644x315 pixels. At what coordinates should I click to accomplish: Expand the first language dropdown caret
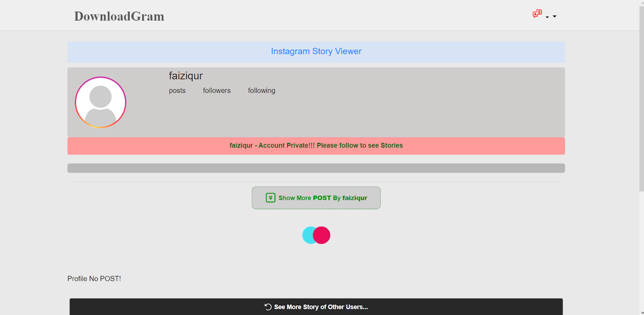(547, 17)
